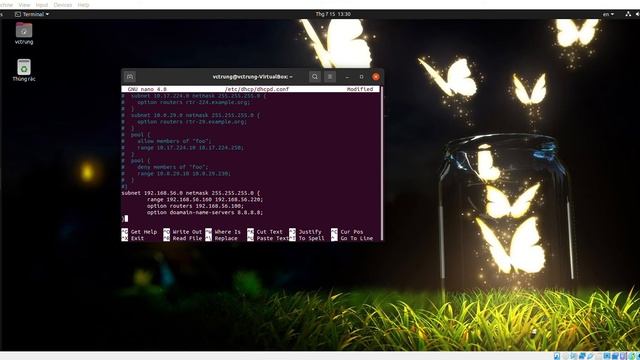Click the network status icon in top bar
The image size is (640, 360).
click(x=628, y=14)
